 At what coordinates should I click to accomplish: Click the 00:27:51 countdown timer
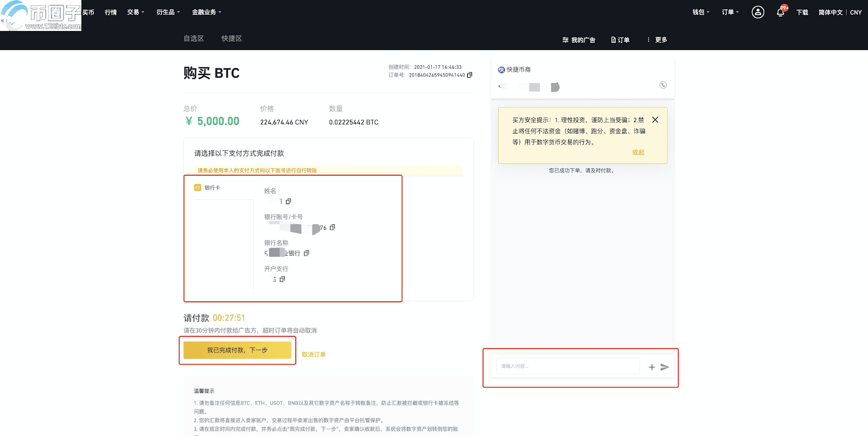coord(229,318)
